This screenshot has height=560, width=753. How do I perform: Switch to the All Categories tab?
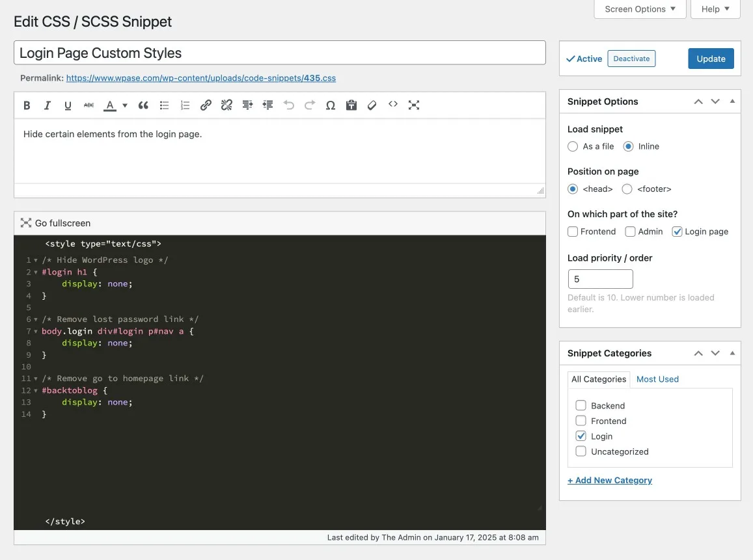click(598, 379)
